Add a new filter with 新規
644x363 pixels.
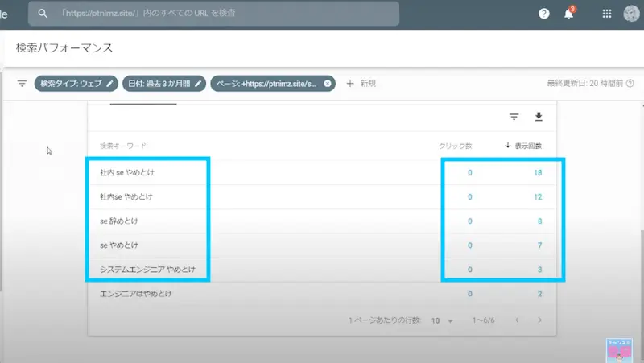coord(361,83)
